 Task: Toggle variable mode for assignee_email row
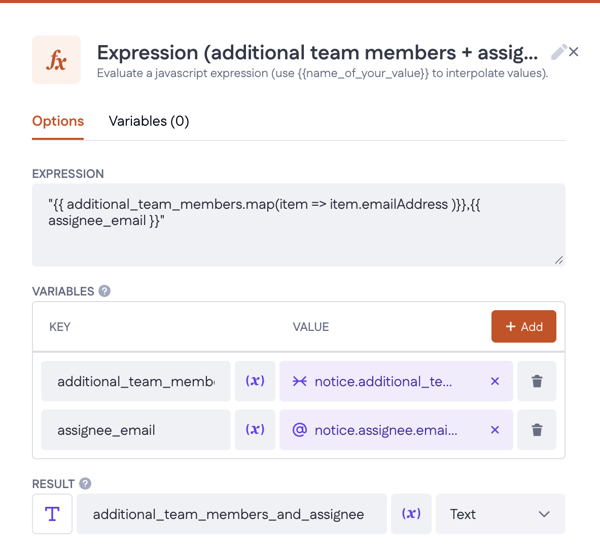click(255, 430)
